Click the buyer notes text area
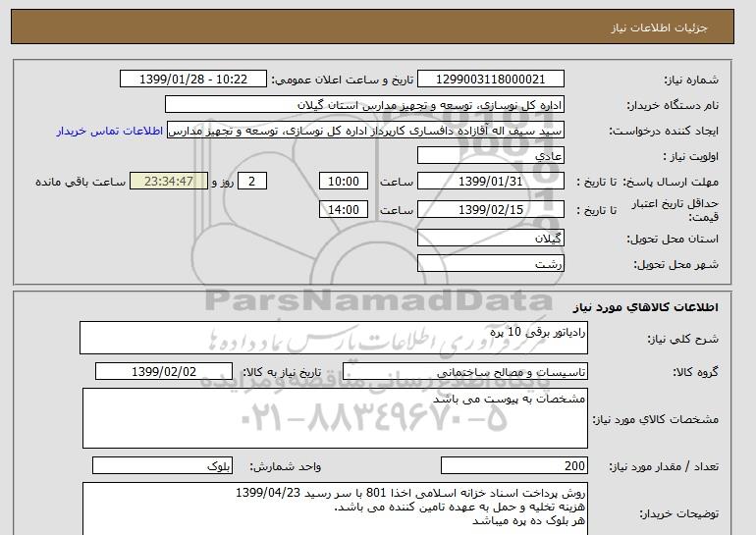Screen dimensions: 756x535 (335, 508)
